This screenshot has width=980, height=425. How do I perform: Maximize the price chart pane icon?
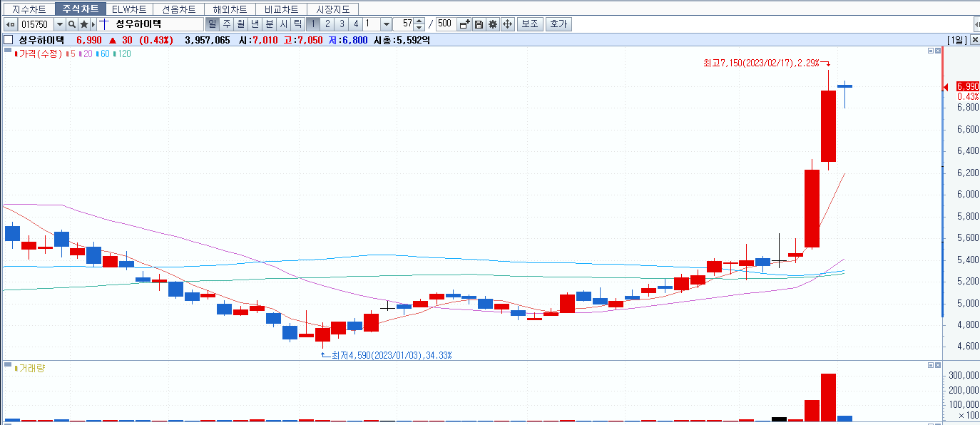938,51
